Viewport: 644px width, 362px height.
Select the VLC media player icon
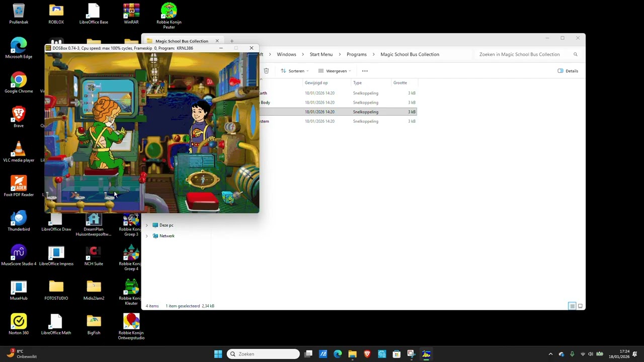click(19, 152)
